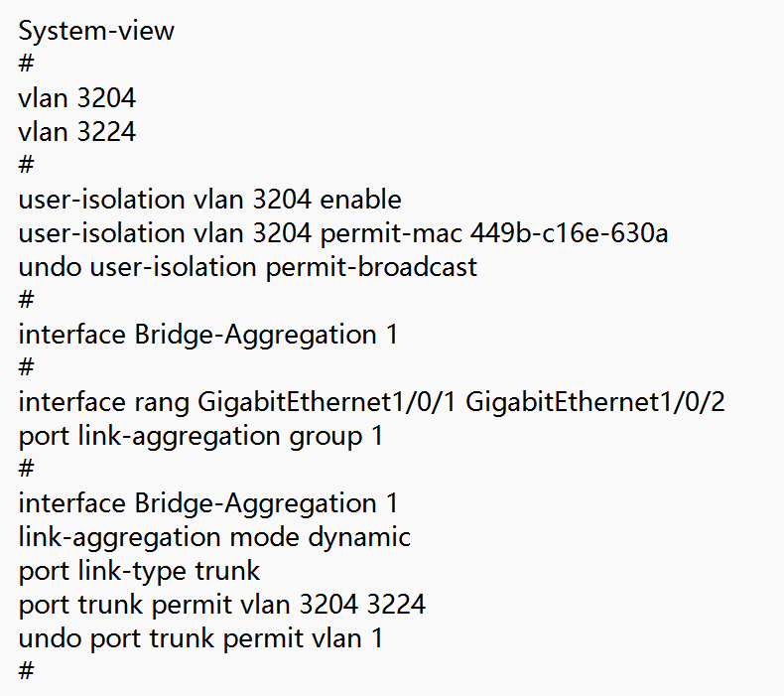Click the undo port trunk permit vlan 1 line

click(200, 638)
